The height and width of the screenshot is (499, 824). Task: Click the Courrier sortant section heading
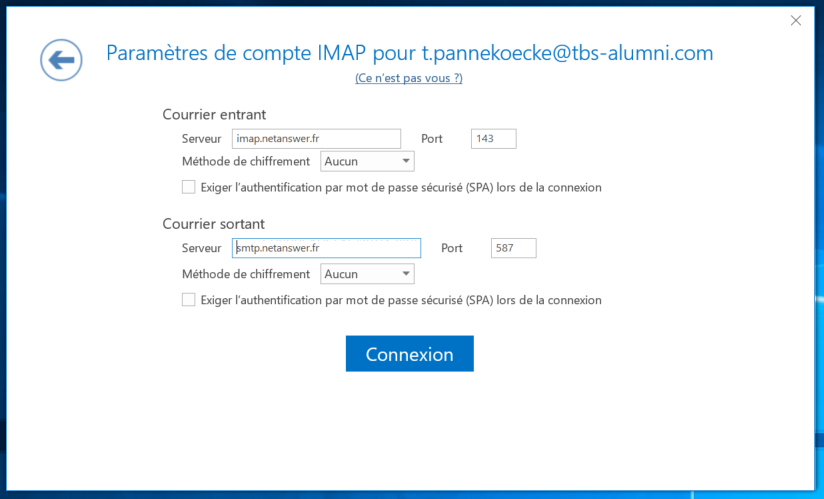click(x=213, y=224)
